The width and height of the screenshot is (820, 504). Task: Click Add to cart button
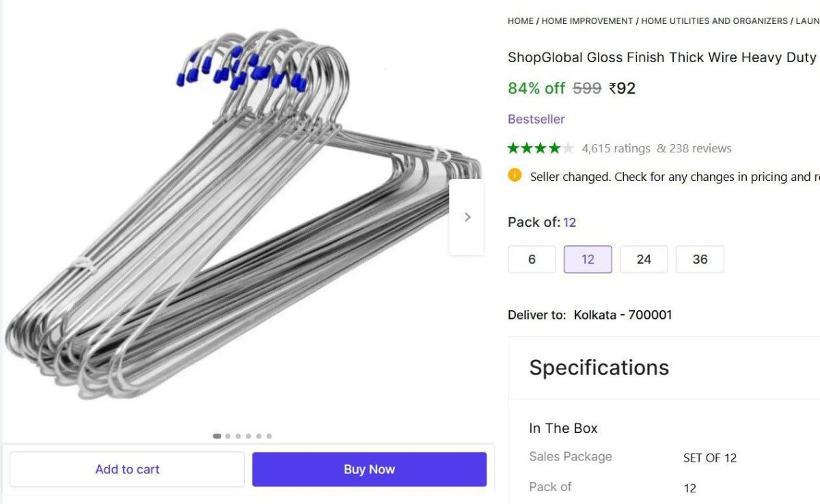[x=127, y=469]
